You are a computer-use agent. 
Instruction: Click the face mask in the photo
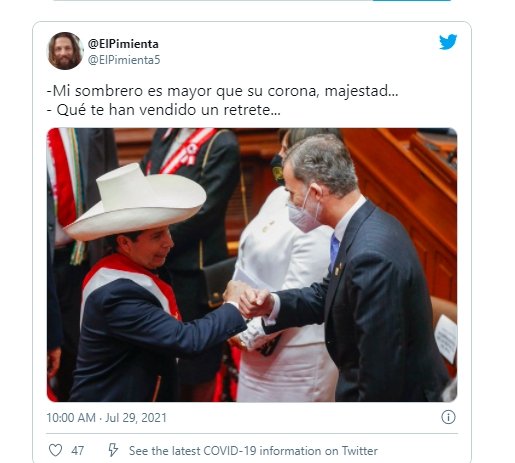(304, 212)
